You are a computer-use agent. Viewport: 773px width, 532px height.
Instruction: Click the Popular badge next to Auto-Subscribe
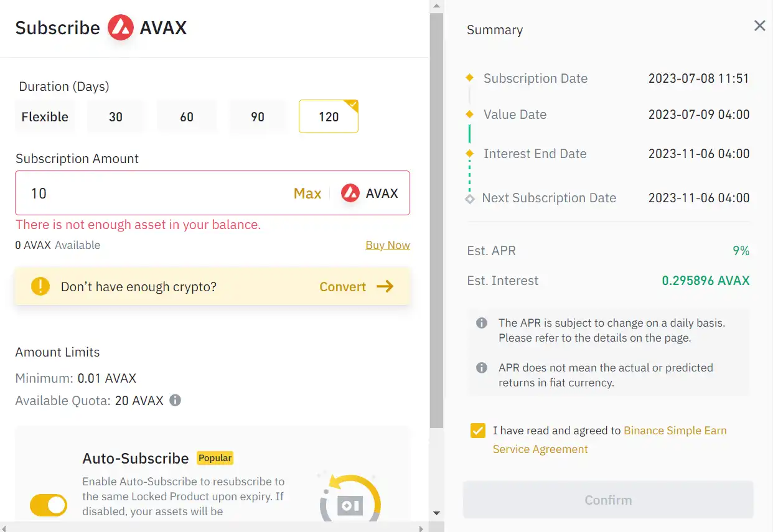tap(215, 458)
